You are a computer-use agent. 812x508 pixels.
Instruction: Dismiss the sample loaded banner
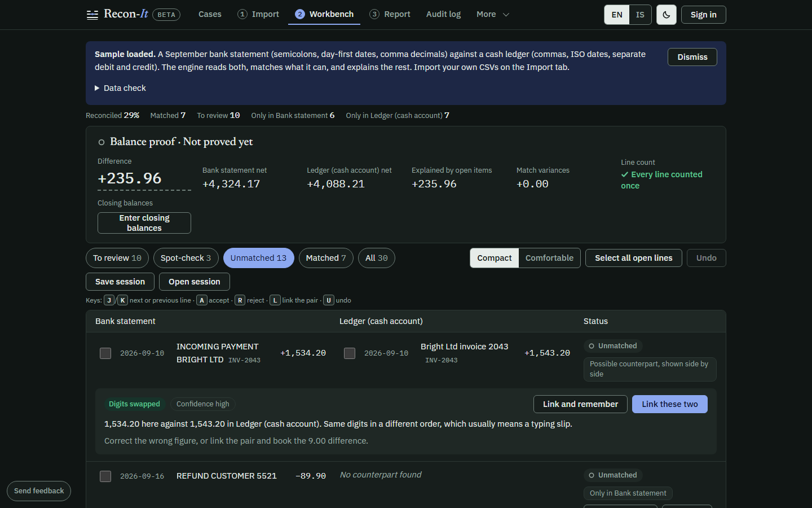coord(692,57)
